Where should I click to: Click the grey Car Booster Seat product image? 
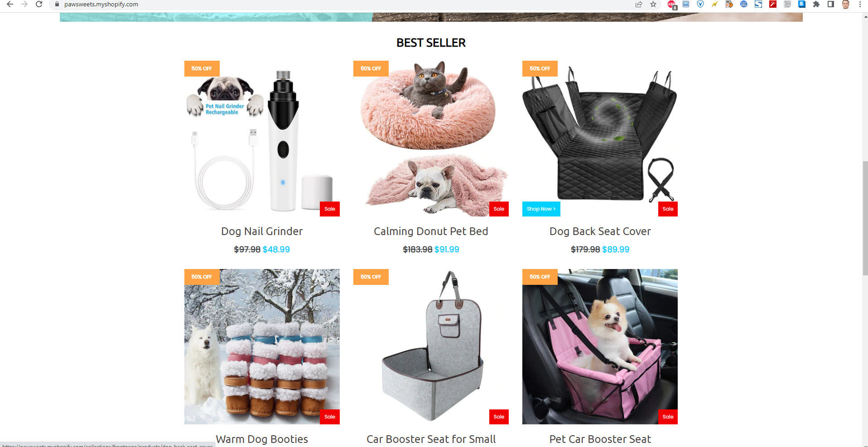[x=431, y=346]
